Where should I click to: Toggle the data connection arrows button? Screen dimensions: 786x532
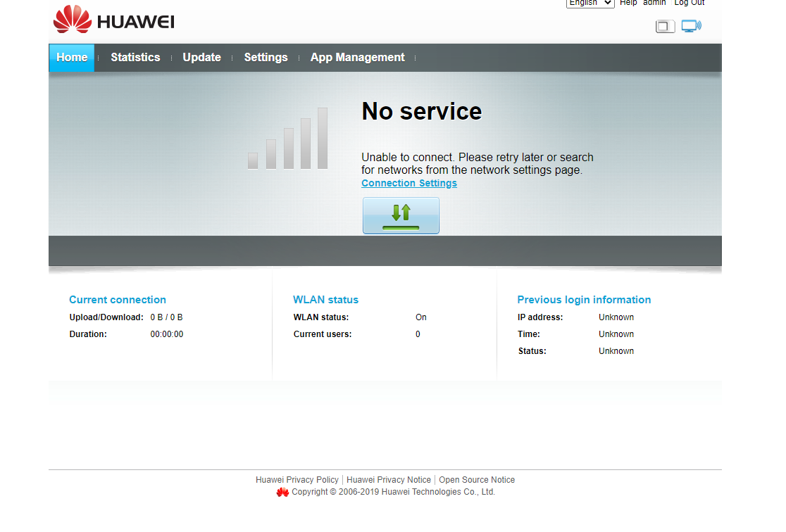[401, 215]
